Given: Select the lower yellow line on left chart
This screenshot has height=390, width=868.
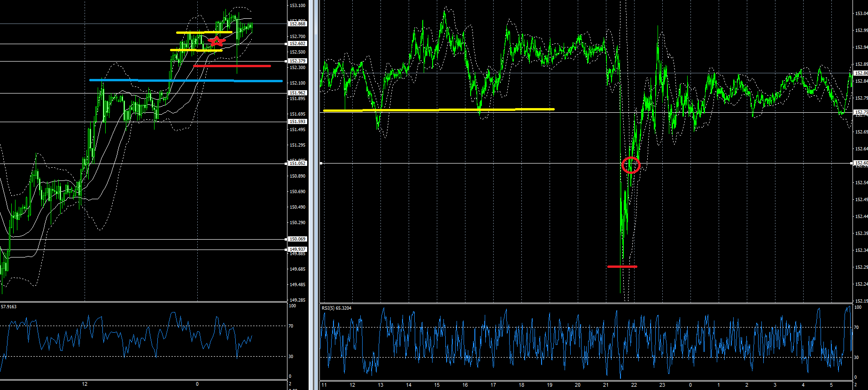Looking at the screenshot, I should point(196,50).
